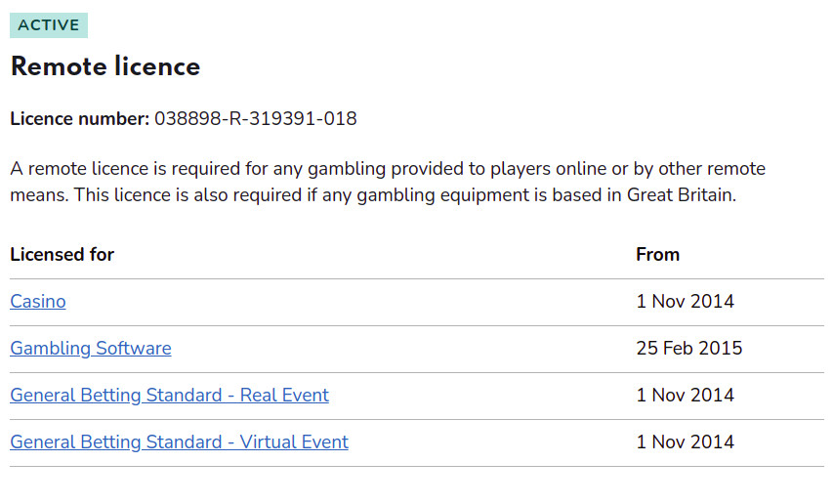Click licence number value 038898-R-319391-018
Viewport: 833px width, 504px height.
[256, 118]
